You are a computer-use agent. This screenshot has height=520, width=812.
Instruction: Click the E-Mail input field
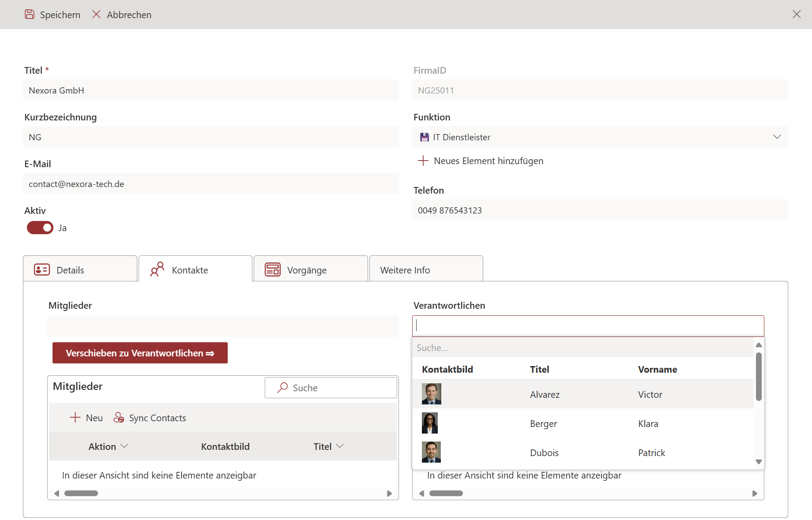coord(211,184)
